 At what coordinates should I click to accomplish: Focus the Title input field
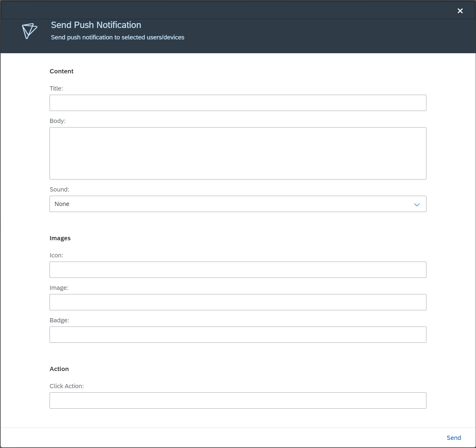(238, 103)
